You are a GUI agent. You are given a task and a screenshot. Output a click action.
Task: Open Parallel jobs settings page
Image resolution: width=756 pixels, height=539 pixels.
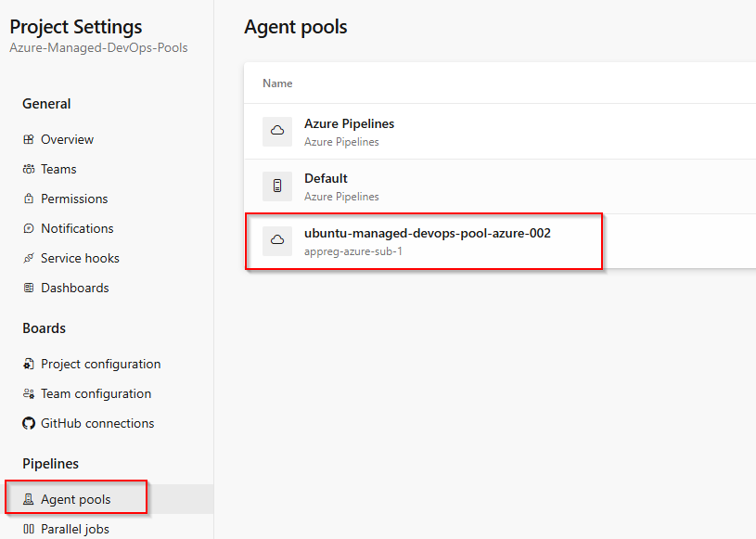click(x=74, y=529)
